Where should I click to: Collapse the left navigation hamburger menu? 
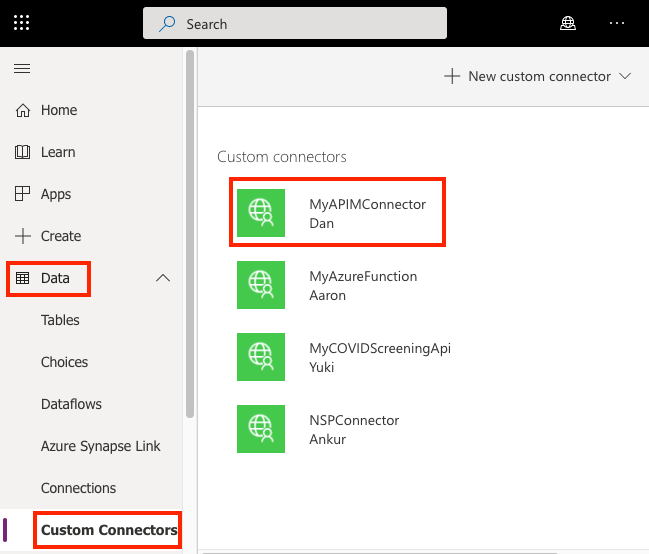pyautogui.click(x=22, y=68)
